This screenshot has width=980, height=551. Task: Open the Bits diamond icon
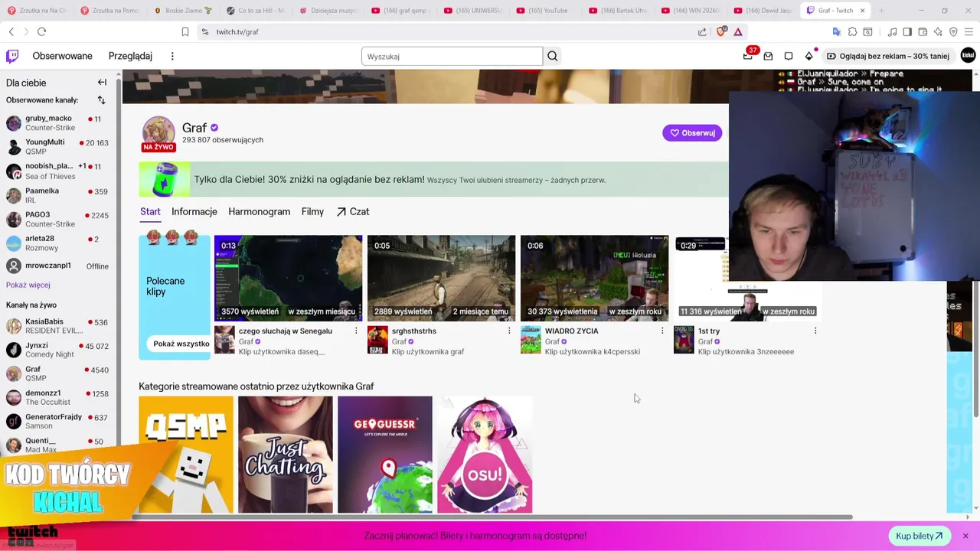(808, 56)
